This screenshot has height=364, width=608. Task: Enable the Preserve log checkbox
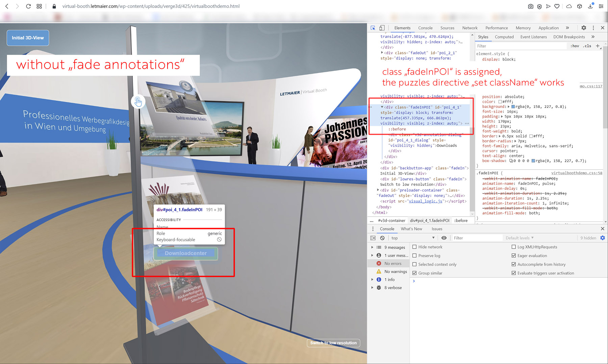(x=414, y=256)
